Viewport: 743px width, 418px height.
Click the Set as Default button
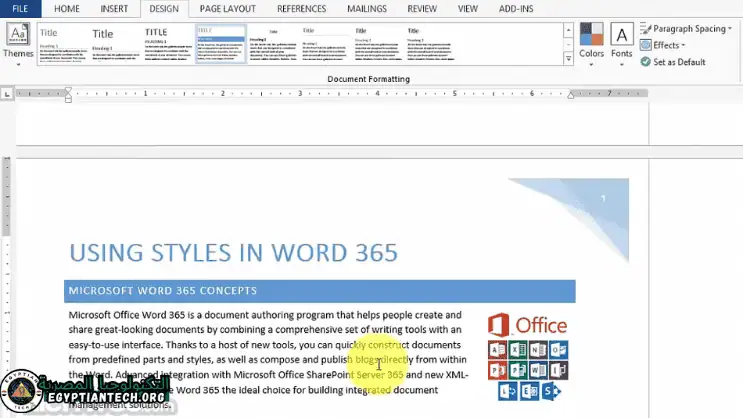679,62
